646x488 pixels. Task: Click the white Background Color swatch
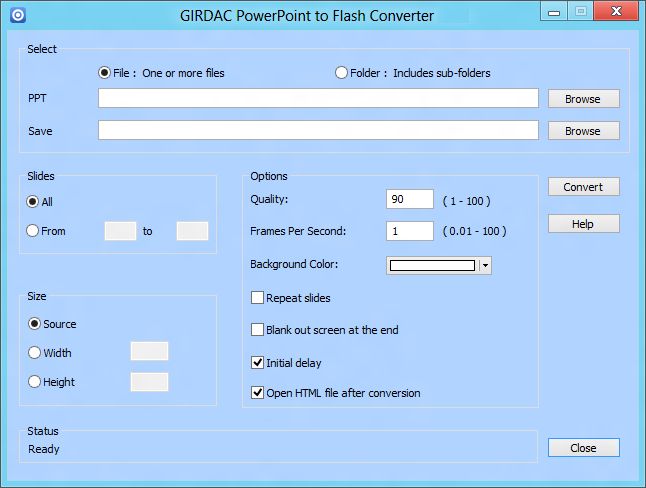(432, 265)
